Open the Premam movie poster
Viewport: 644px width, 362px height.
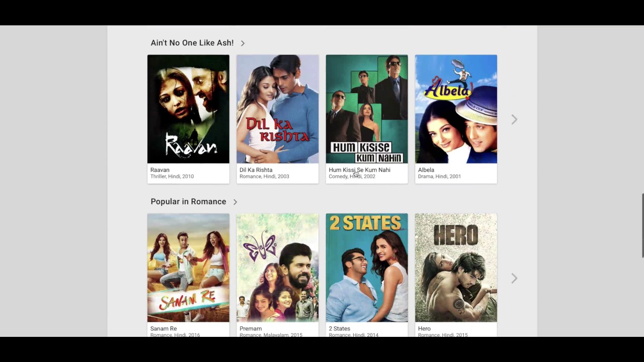click(x=278, y=267)
